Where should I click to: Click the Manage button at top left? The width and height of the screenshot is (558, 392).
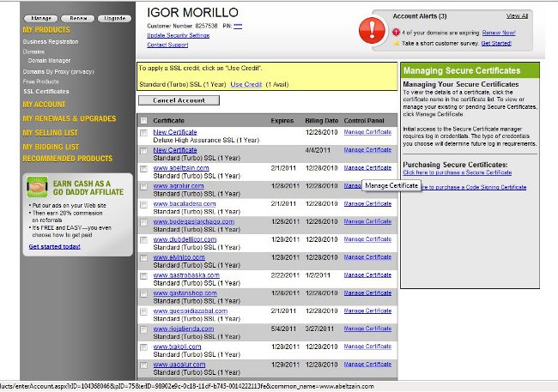[x=39, y=17]
